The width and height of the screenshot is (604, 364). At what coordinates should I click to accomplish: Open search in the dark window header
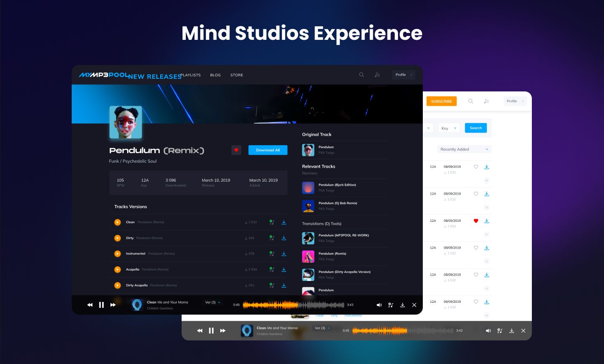tap(362, 75)
